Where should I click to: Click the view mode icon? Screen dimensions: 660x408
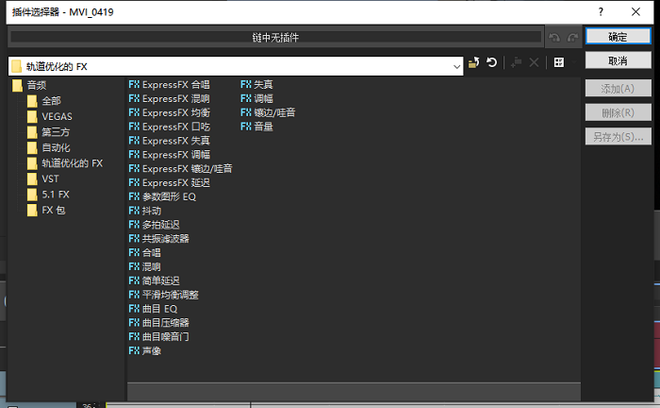(x=558, y=63)
